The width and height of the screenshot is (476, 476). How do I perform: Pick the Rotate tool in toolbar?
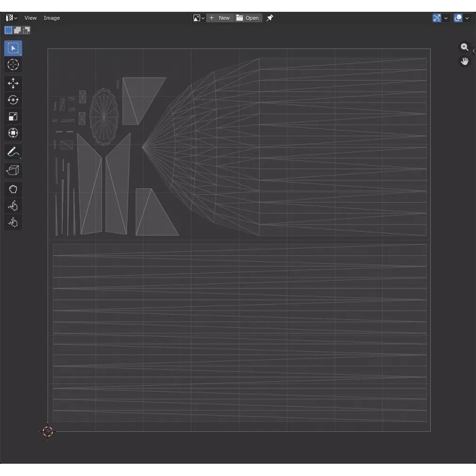point(13,100)
